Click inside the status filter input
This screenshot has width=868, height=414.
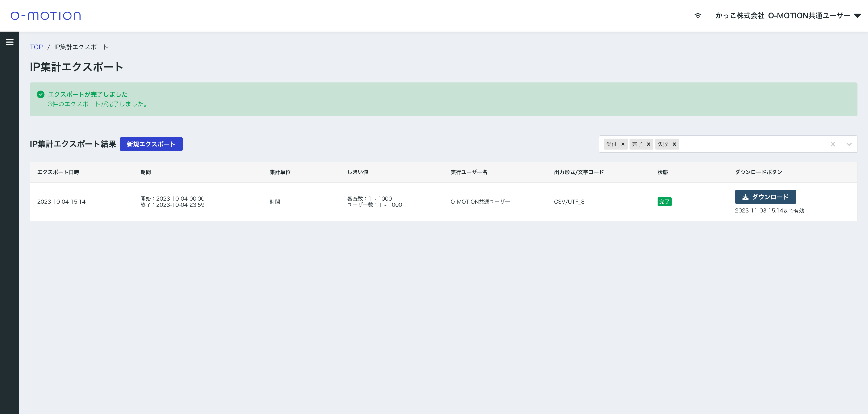751,144
